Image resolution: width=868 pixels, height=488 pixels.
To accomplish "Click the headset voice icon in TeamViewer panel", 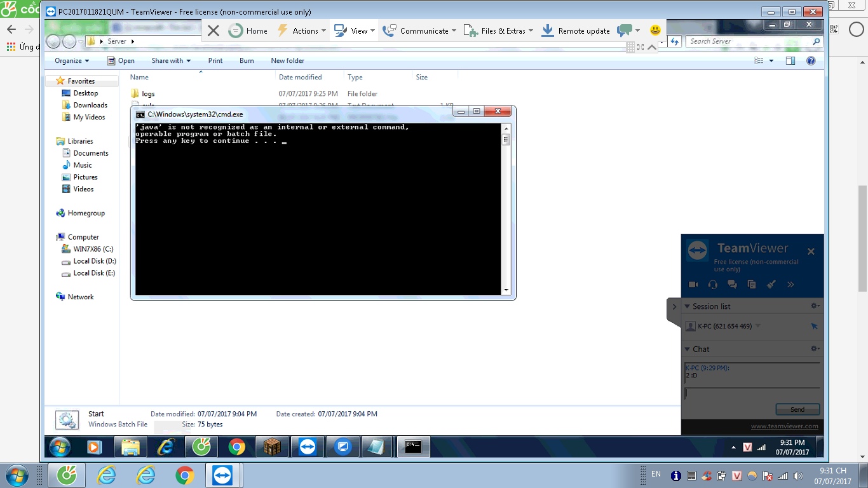I will pos(713,285).
